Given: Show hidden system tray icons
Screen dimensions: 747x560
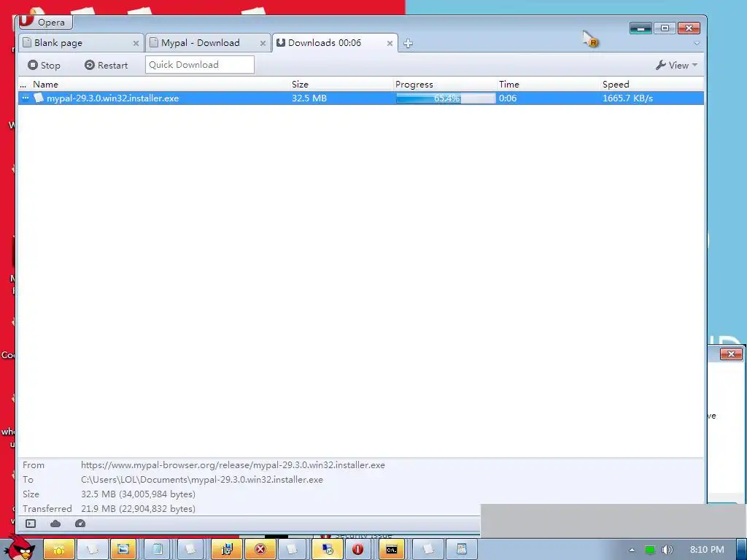Looking at the screenshot, I should (x=632, y=550).
